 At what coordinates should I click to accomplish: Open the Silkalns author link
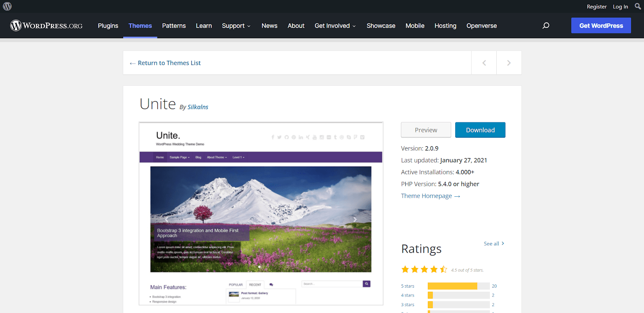tap(198, 107)
